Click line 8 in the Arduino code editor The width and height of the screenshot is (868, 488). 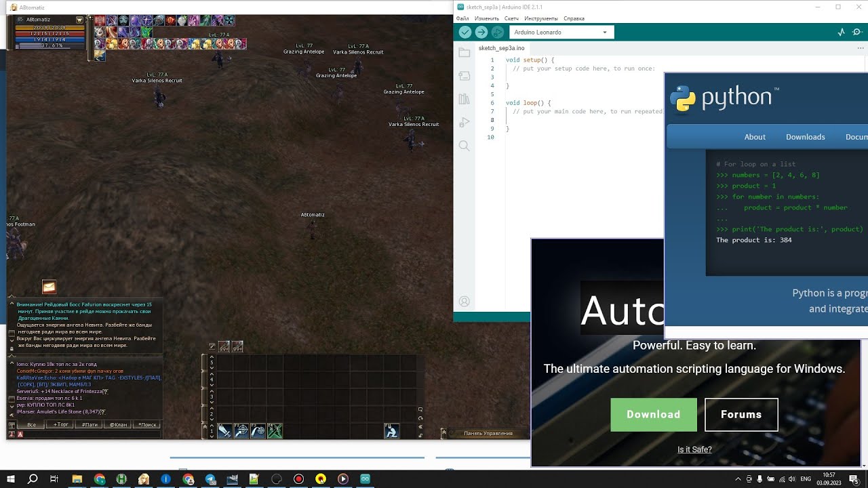point(585,120)
